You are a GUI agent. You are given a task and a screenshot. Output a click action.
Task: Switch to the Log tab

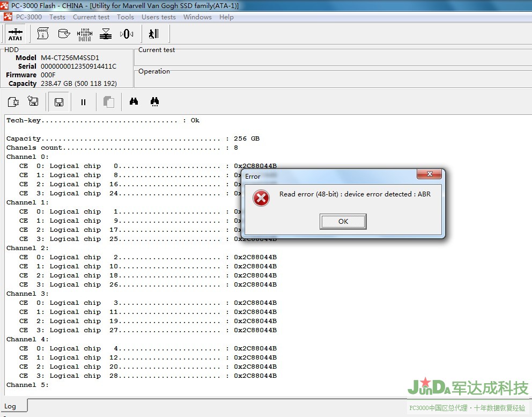coord(10,406)
